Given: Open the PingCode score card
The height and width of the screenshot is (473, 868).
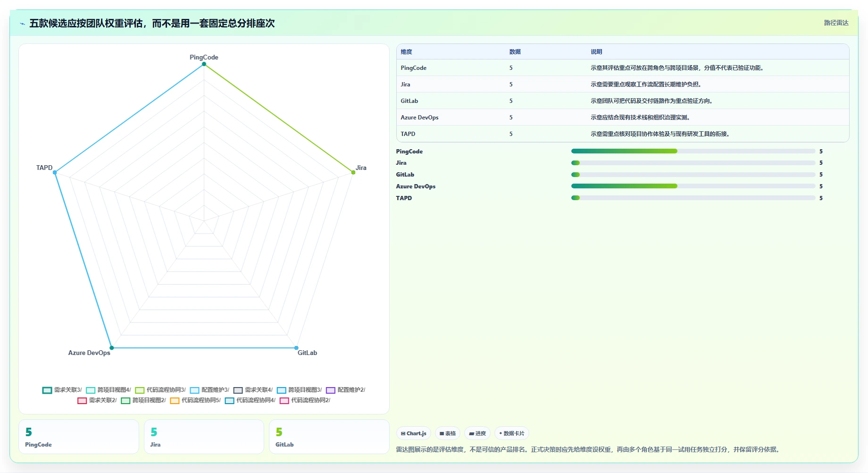Looking at the screenshot, I should (x=79, y=437).
